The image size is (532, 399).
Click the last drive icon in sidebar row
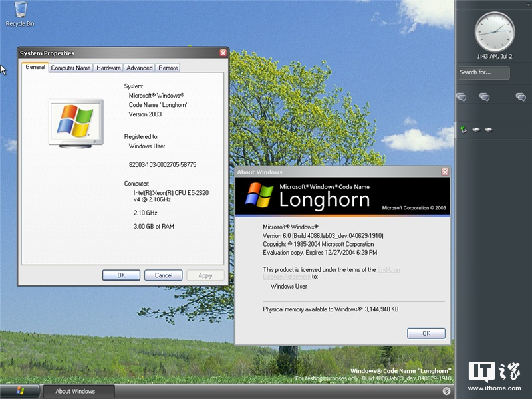[x=489, y=129]
